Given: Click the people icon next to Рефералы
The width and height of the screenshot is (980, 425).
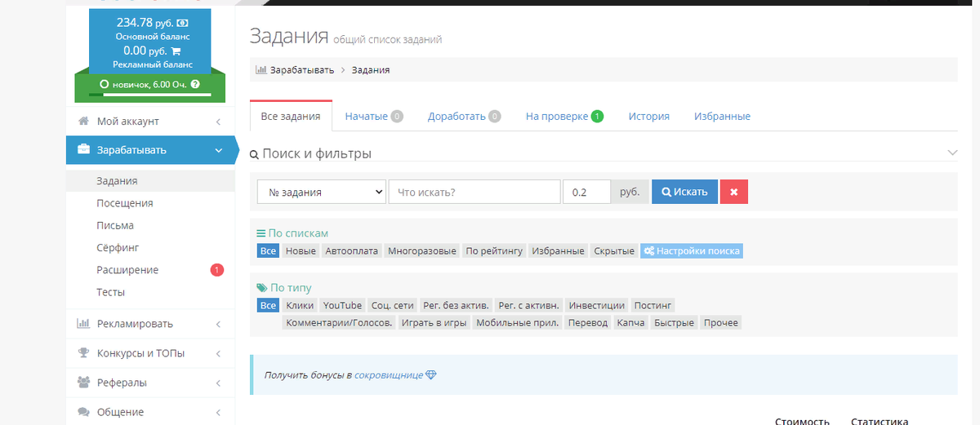Looking at the screenshot, I should [x=83, y=383].
